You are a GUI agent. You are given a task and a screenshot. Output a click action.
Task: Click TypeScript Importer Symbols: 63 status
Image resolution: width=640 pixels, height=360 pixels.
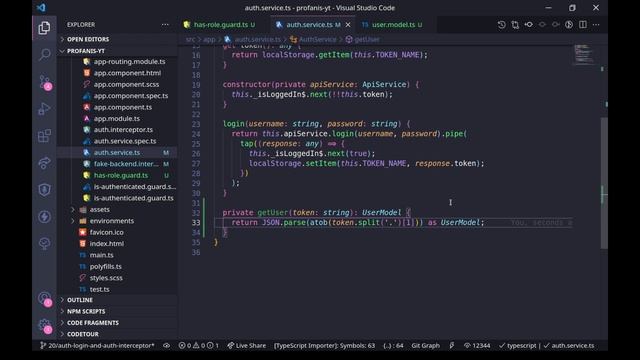(324, 345)
